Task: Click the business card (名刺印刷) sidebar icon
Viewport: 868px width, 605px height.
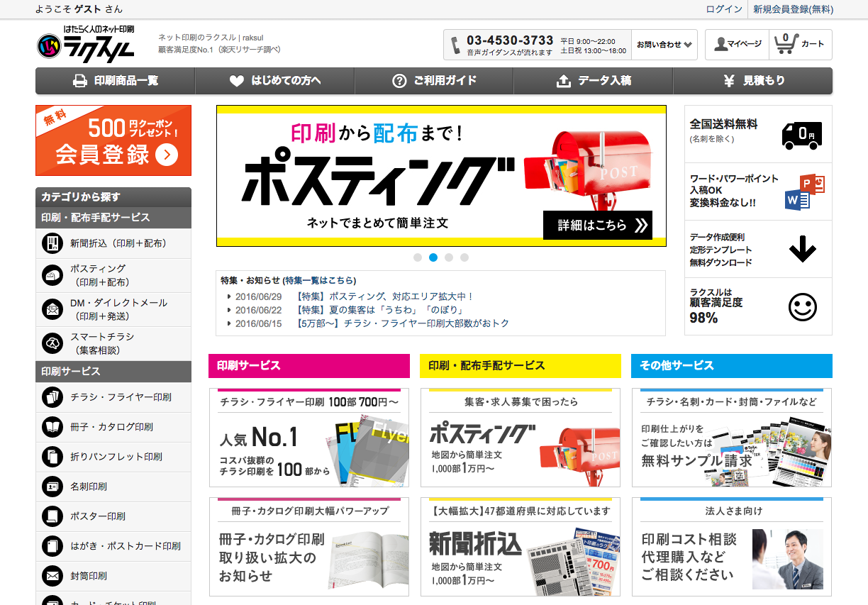Action: (x=52, y=487)
